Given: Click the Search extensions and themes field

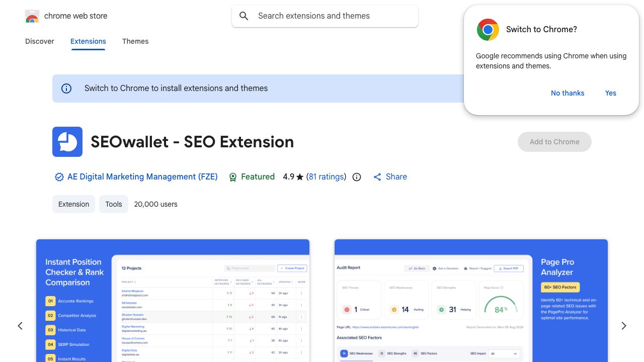Looking at the screenshot, I should (325, 16).
